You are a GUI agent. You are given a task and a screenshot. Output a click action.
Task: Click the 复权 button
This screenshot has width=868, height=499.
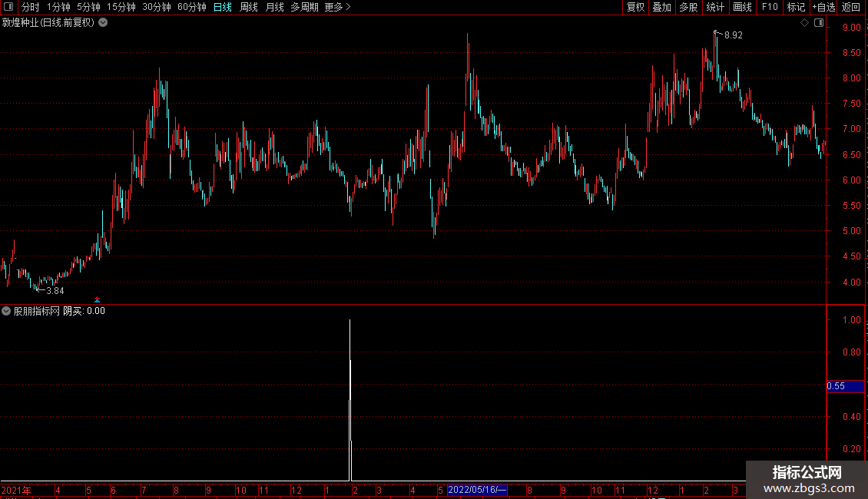click(x=635, y=7)
